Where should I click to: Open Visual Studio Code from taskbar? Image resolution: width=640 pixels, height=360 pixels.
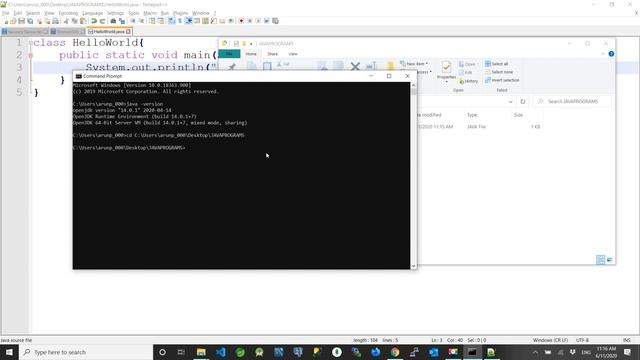220,352
